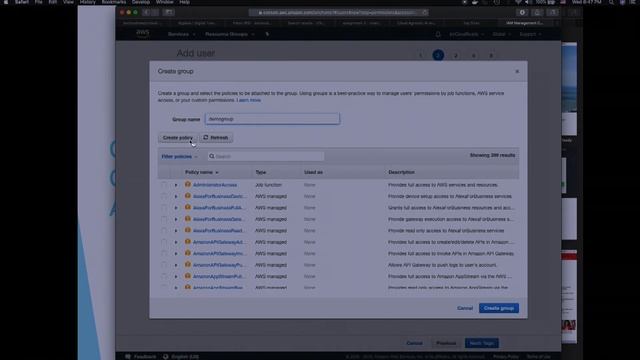This screenshot has height=360, width=640.
Task: Click the magnifier icon in policy search
Action: (211, 156)
